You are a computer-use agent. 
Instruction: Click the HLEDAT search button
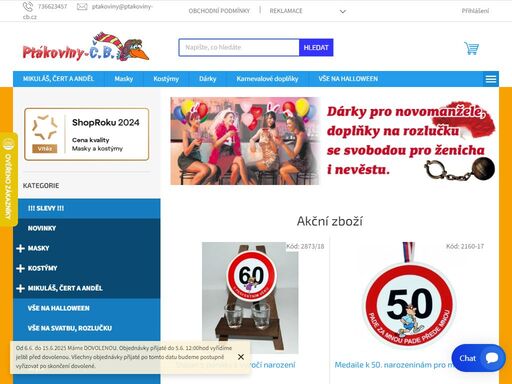[316, 47]
